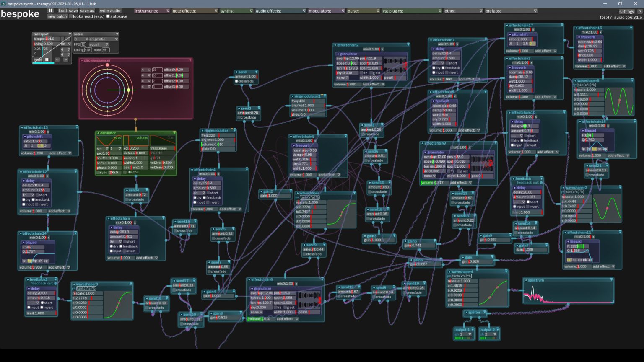Toggle the dry checkbox in effectchain12's delay
The width and height of the screenshot is (644, 362).
coord(24,200)
